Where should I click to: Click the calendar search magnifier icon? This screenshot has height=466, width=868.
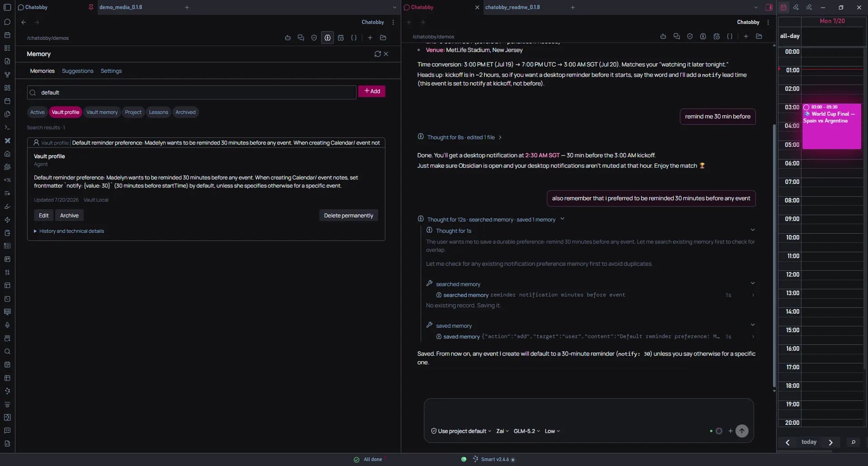[853, 442]
